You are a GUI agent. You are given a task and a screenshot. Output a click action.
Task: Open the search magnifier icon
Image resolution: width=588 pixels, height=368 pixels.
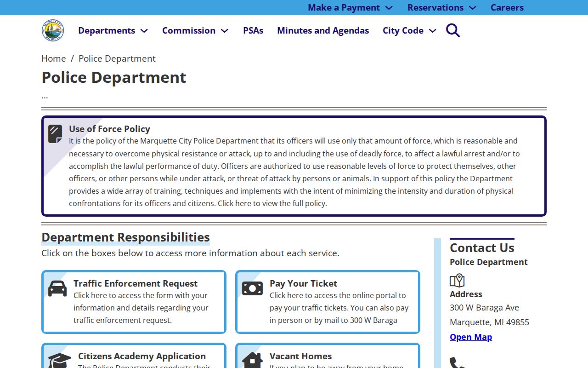click(453, 30)
